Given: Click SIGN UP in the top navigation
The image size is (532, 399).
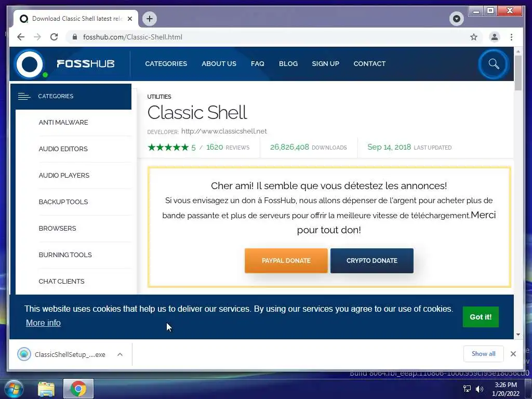Looking at the screenshot, I should (325, 63).
